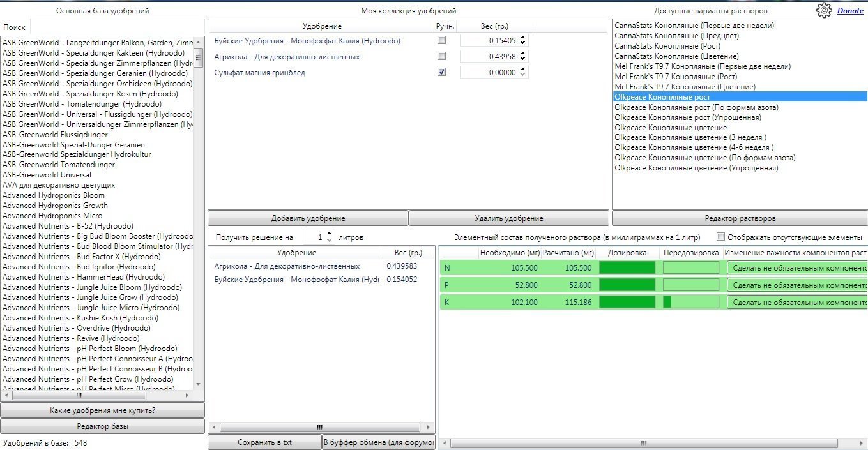Select Advanced Nutrients - HammerHead (Hydroodo)

point(84,277)
